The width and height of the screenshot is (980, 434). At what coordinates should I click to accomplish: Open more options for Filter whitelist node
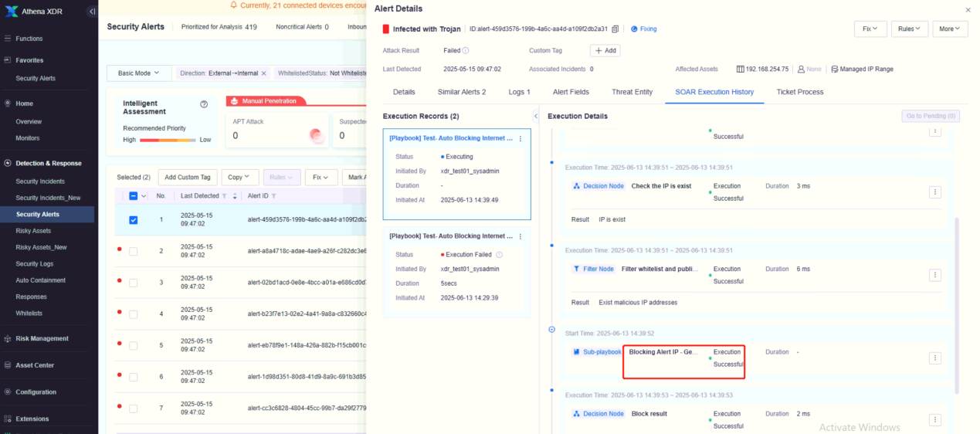tap(934, 275)
